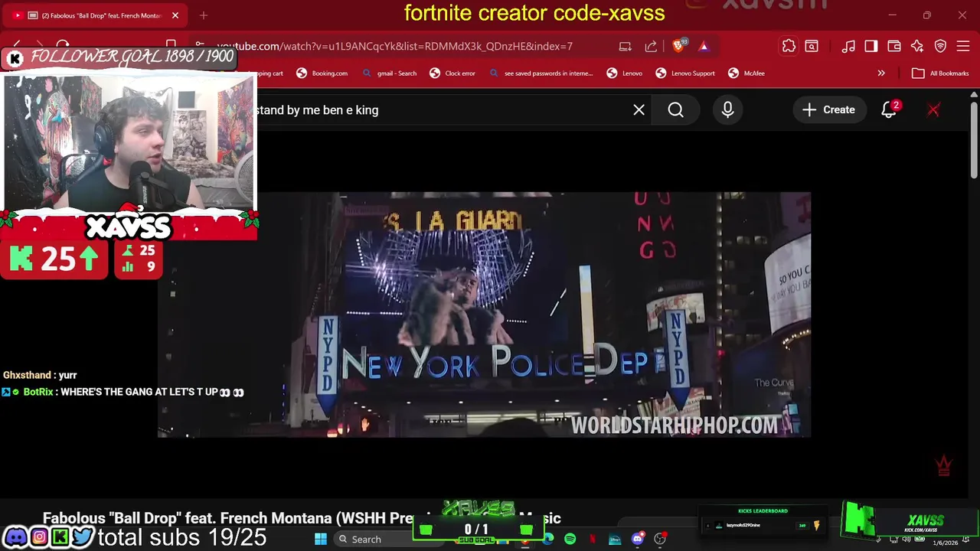980x551 pixels.
Task: Open the browser extensions puzzle icon
Action: pyautogui.click(x=789, y=46)
